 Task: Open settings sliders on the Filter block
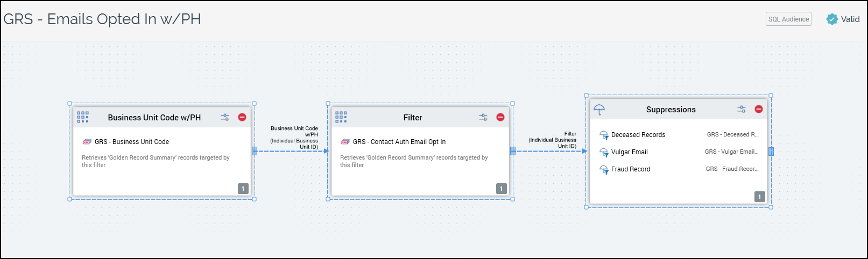click(483, 117)
